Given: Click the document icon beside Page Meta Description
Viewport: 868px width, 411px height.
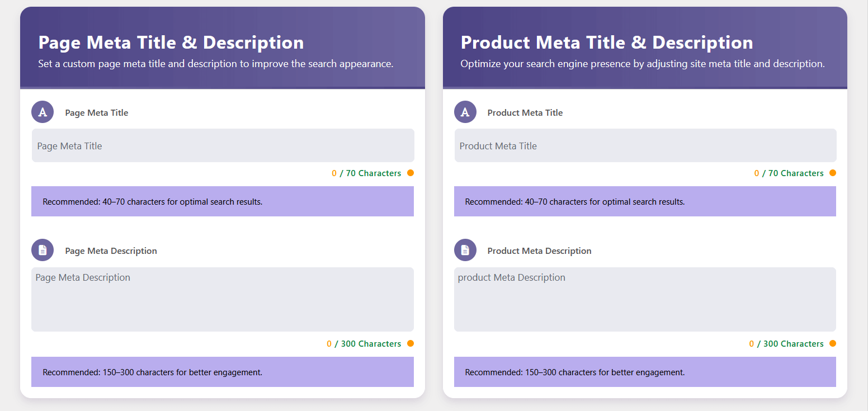Looking at the screenshot, I should [43, 250].
